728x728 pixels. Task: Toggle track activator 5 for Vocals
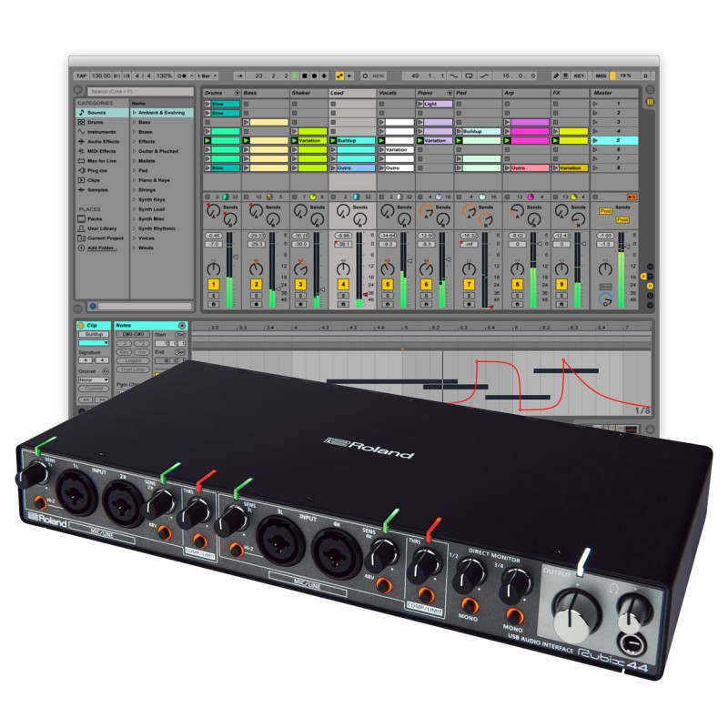[388, 284]
